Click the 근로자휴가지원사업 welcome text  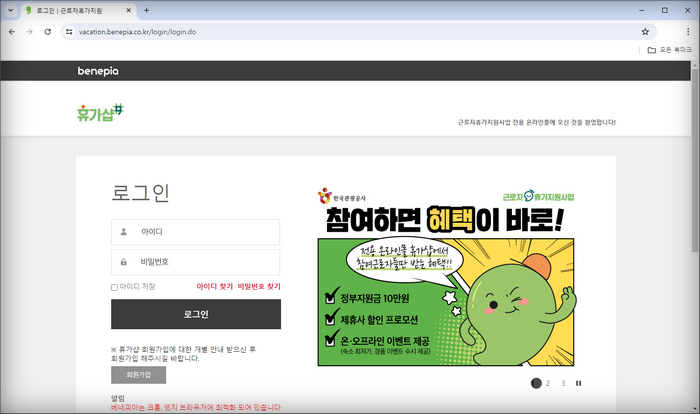537,122
